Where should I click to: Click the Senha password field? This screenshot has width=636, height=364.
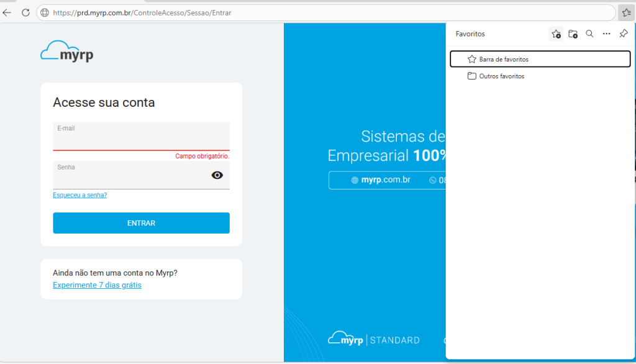(x=130, y=177)
